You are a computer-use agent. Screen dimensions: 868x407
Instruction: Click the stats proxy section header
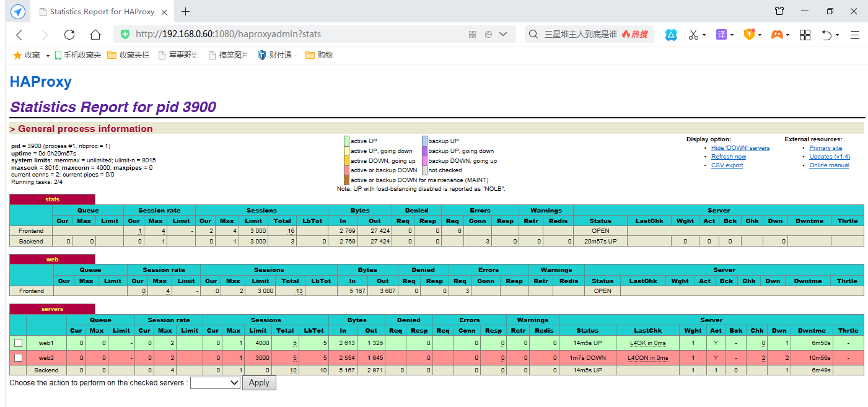[x=52, y=199]
